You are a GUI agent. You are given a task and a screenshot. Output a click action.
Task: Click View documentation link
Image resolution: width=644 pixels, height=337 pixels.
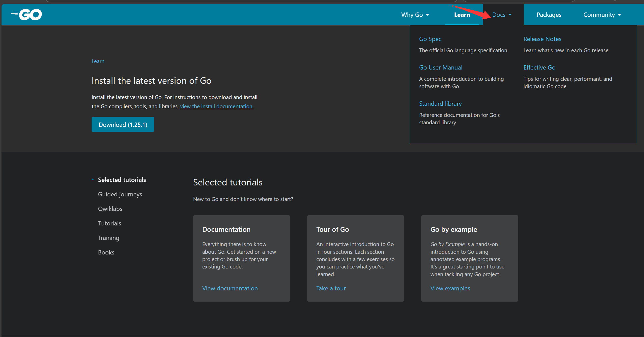point(230,288)
